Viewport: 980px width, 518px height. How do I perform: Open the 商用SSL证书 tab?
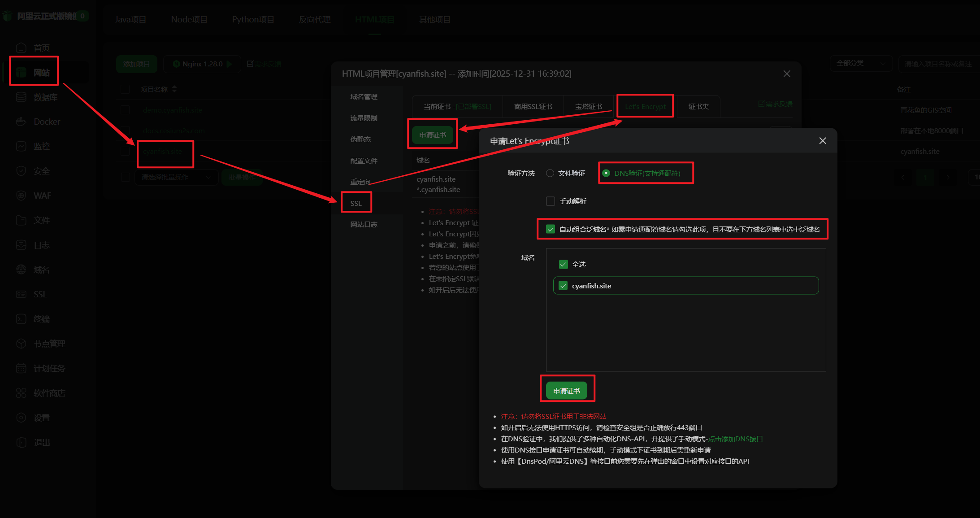(533, 106)
